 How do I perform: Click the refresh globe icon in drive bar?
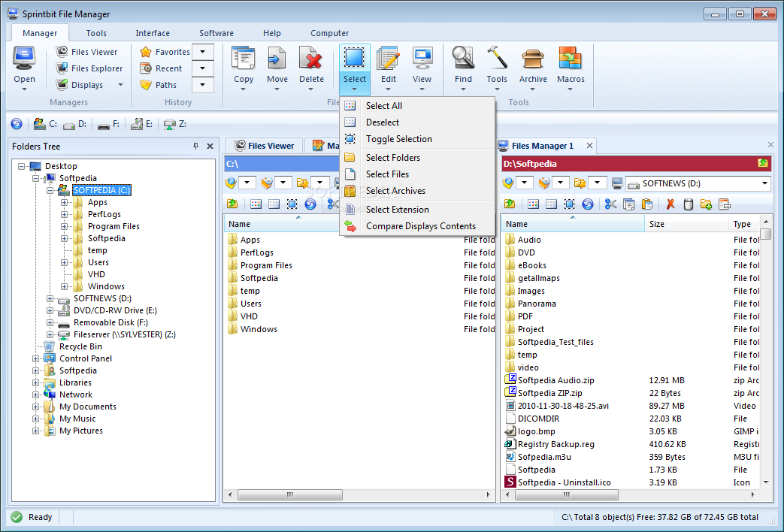17,123
